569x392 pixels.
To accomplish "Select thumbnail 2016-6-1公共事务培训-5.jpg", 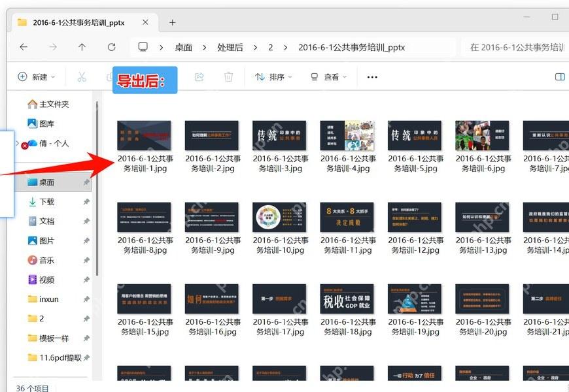I will [415, 135].
